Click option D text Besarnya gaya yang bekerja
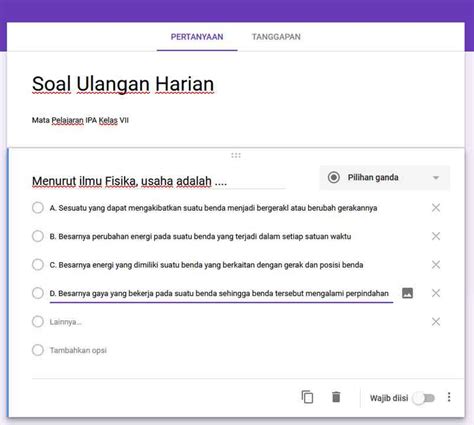The image size is (474, 425). coord(219,293)
